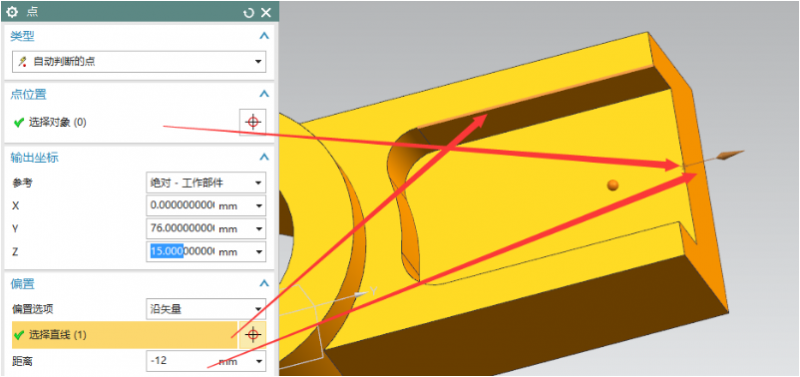Collapse the 点位置 section
800x377 pixels.
coord(264,94)
